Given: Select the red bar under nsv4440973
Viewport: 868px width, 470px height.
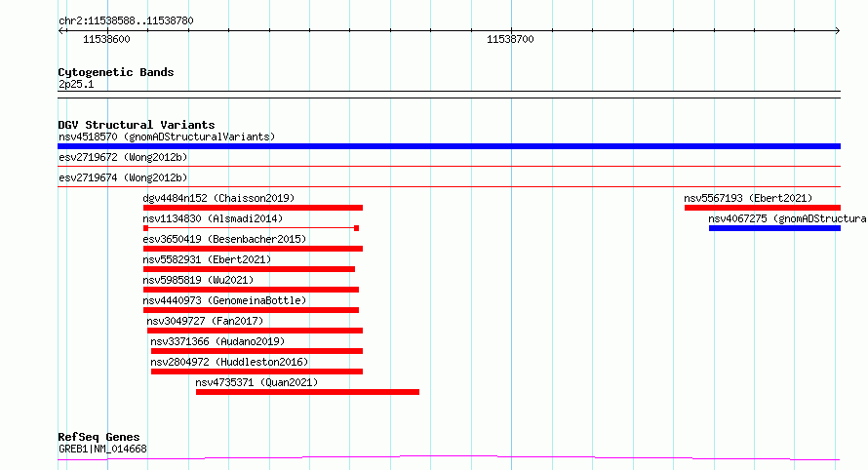Looking at the screenshot, I should [251, 310].
